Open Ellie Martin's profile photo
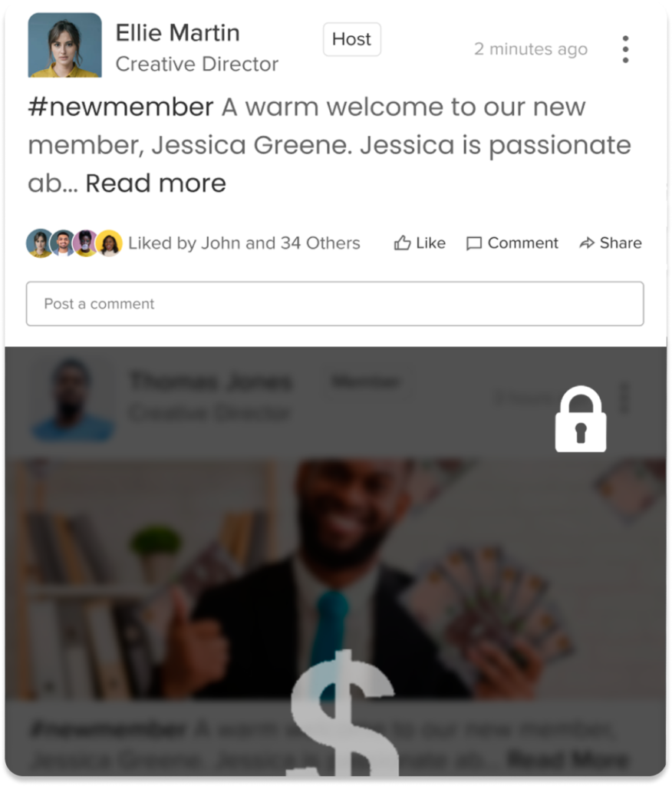The width and height of the screenshot is (672, 786). coord(64,45)
